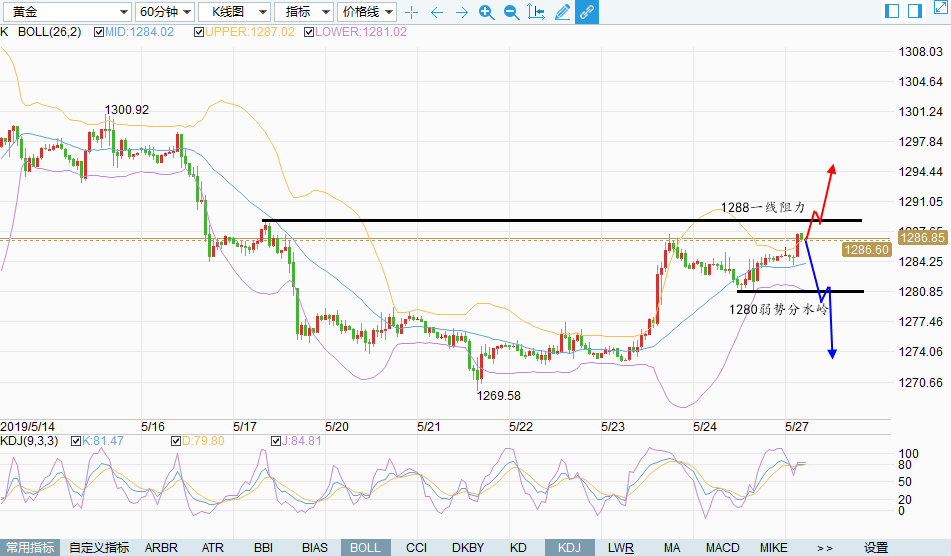Click the axis chart icon in toolbar
951x556 pixels.
(536, 12)
